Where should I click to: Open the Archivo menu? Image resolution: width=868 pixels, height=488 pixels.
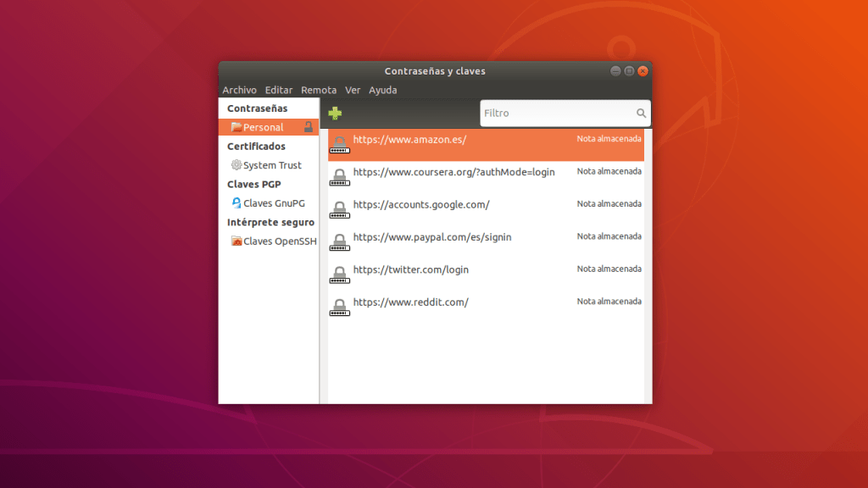239,90
